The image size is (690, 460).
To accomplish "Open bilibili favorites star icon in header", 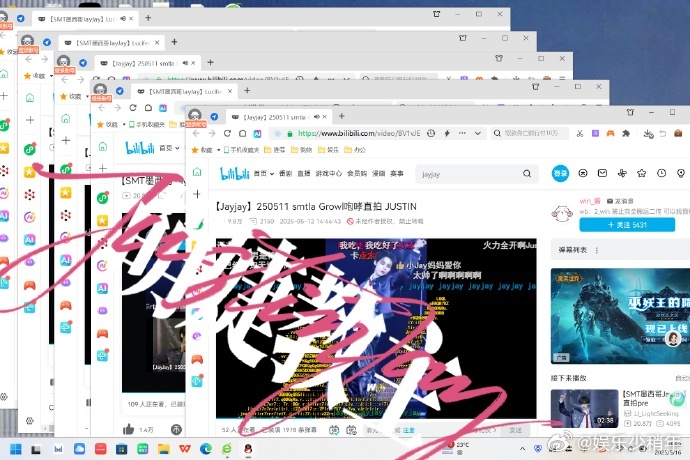I will [x=642, y=173].
